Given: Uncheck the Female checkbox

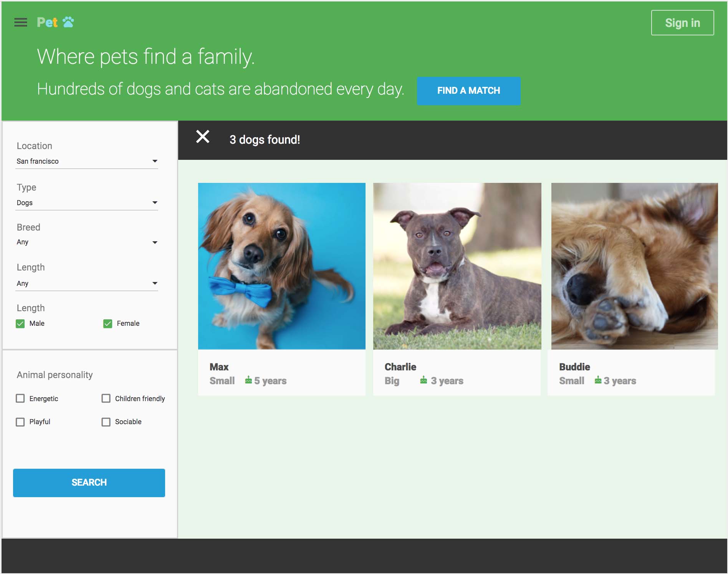Looking at the screenshot, I should [108, 323].
